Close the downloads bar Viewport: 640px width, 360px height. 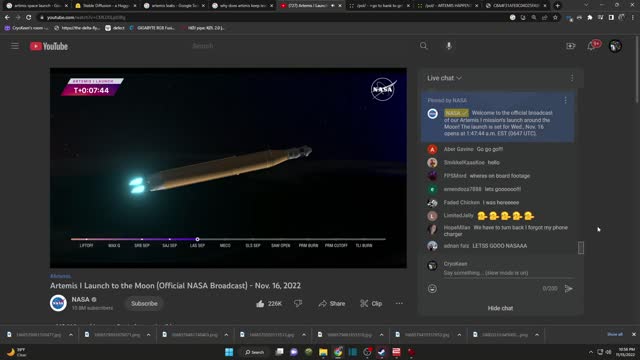pyautogui.click(x=634, y=334)
